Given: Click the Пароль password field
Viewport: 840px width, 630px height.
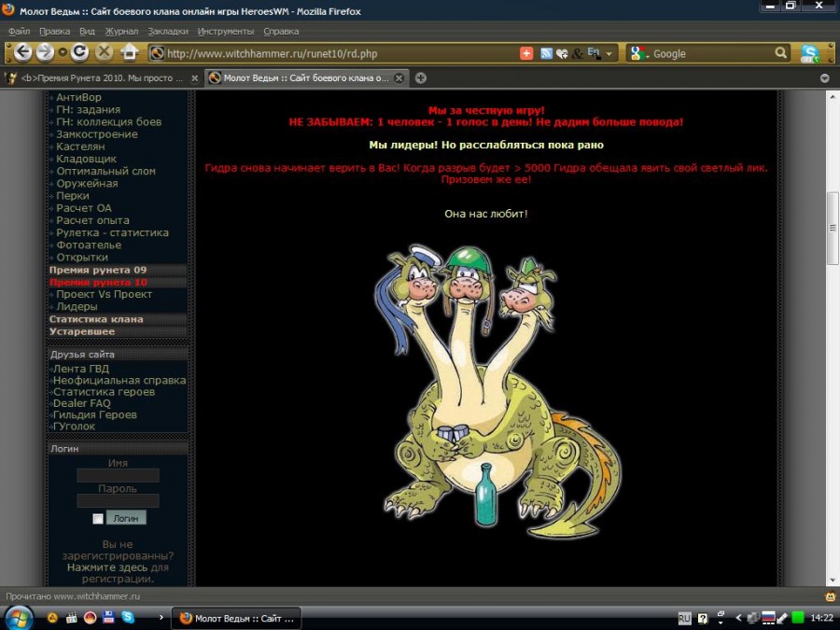Looking at the screenshot, I should pos(118,501).
